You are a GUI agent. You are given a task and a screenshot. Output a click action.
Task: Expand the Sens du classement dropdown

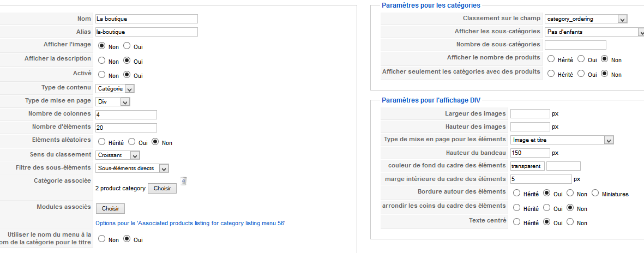[117, 155]
